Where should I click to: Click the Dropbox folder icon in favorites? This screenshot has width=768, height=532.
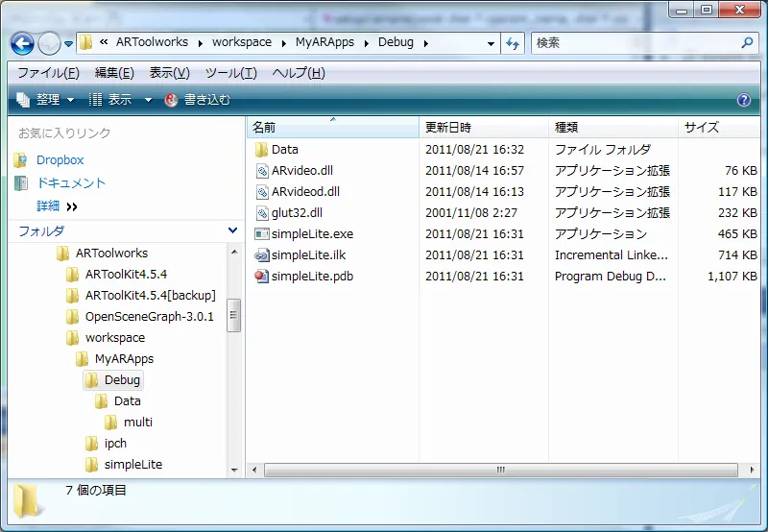[x=20, y=159]
